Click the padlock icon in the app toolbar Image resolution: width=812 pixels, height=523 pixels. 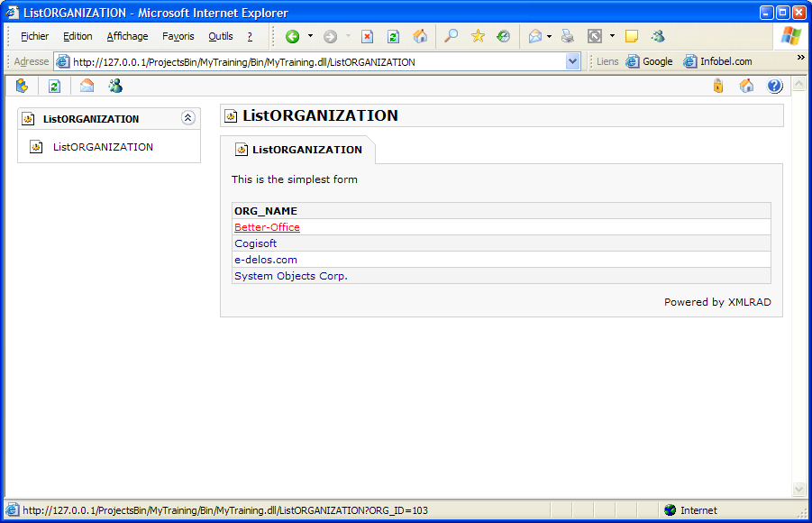click(x=718, y=86)
